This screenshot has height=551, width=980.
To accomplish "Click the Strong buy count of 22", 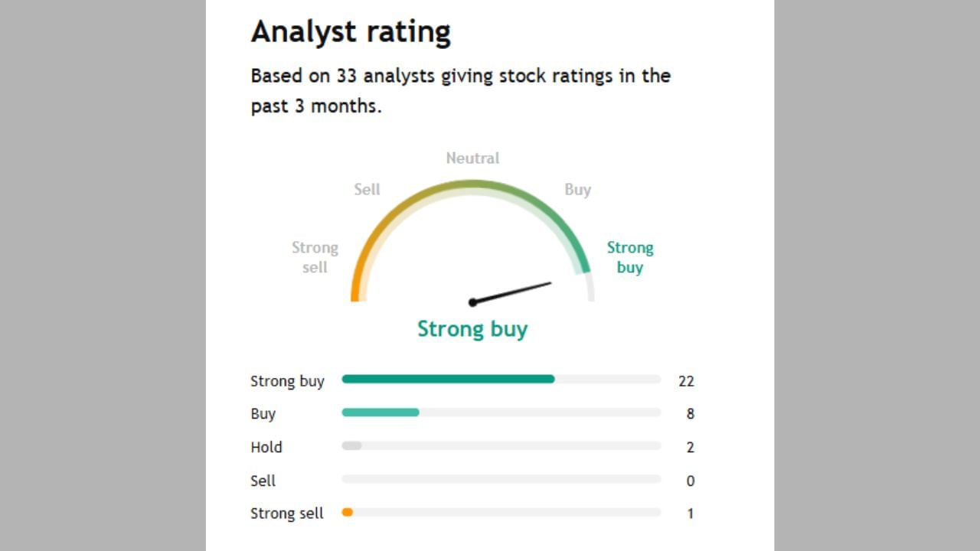I will [x=686, y=381].
